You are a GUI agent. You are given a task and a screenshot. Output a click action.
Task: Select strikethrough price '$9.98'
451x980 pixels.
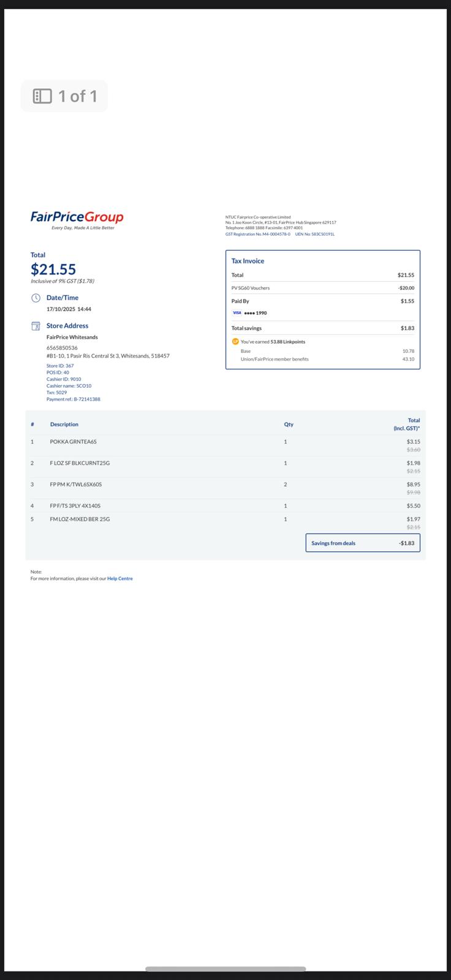[x=414, y=492]
